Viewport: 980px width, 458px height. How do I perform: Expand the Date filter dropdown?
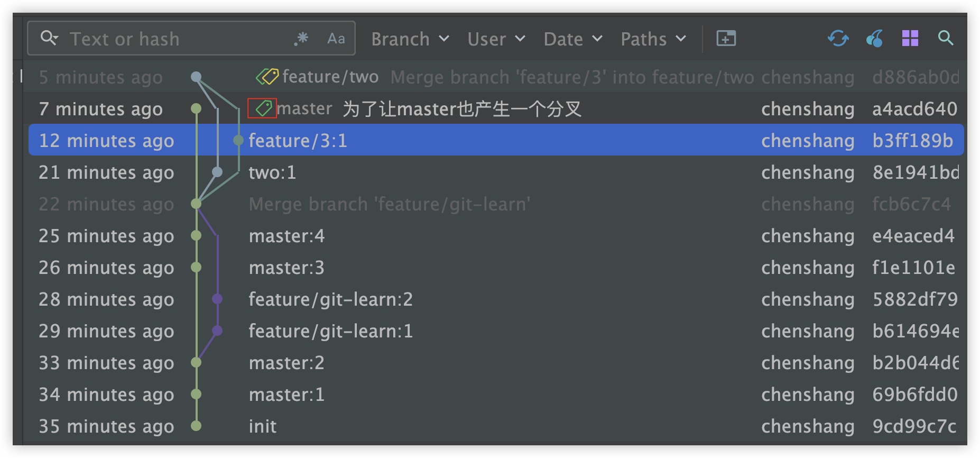(572, 39)
